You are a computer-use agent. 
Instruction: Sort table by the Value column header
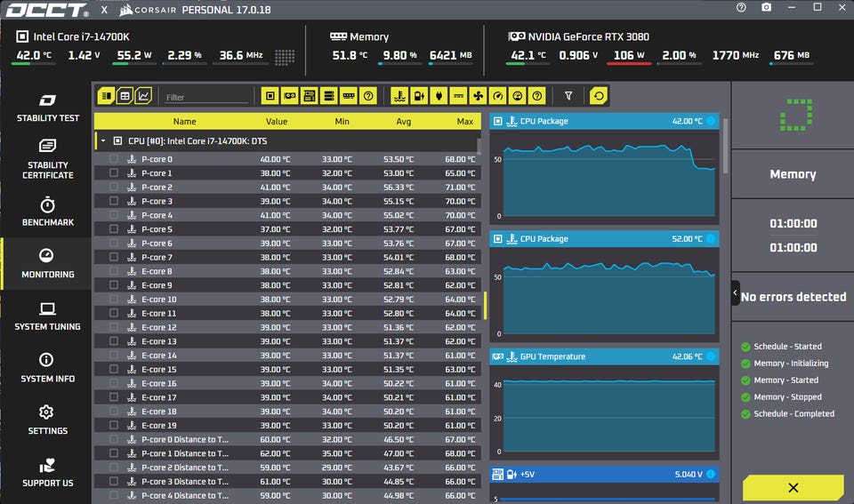point(277,122)
